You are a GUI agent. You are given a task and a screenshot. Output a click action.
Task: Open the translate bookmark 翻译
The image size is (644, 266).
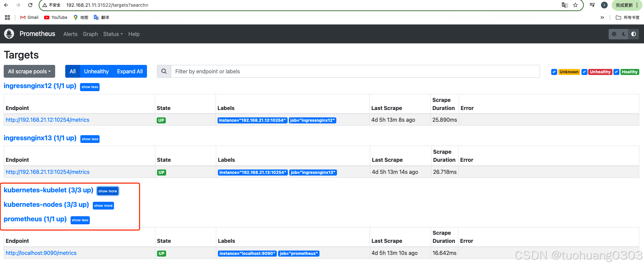point(101,17)
